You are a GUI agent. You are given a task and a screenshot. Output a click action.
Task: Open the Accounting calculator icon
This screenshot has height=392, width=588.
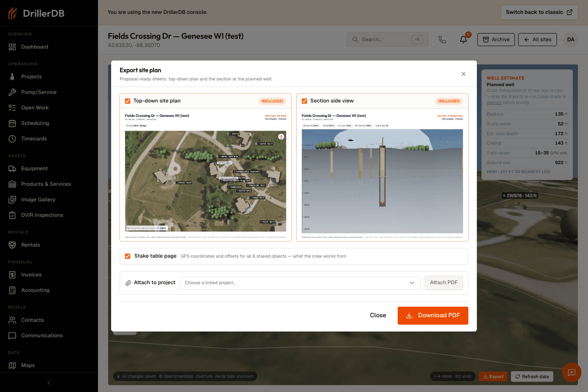[x=12, y=290]
